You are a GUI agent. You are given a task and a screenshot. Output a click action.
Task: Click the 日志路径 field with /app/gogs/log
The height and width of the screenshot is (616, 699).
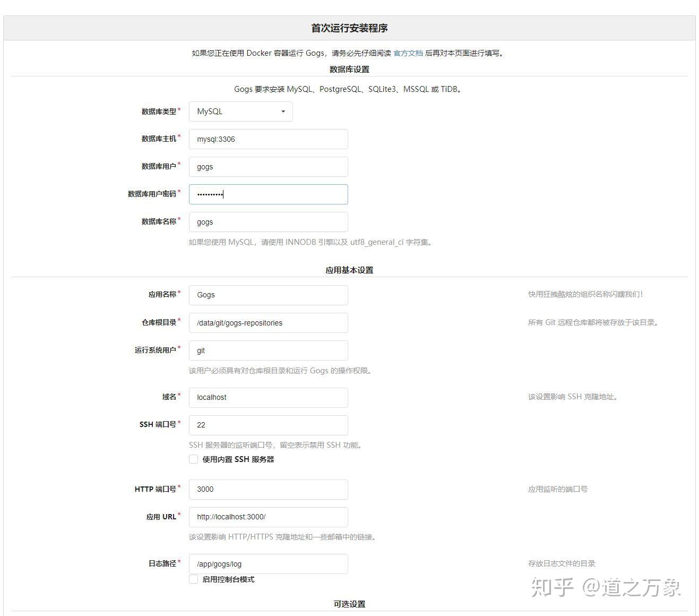[x=268, y=564]
